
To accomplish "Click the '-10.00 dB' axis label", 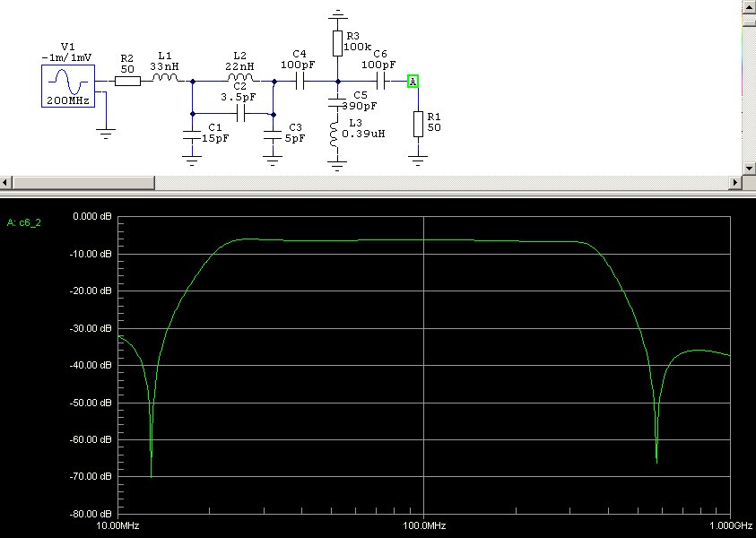I will coord(91,254).
